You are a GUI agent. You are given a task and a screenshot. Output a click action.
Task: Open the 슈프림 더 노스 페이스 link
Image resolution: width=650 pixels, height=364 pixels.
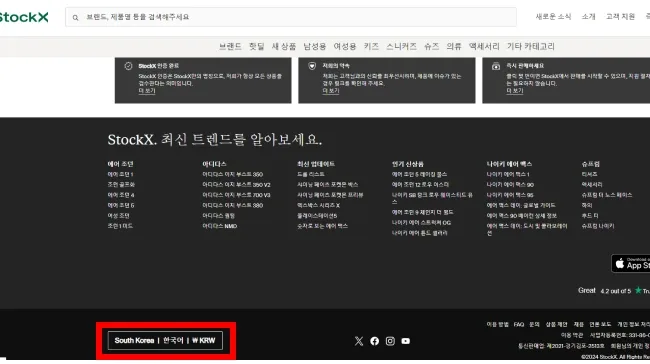point(607,195)
